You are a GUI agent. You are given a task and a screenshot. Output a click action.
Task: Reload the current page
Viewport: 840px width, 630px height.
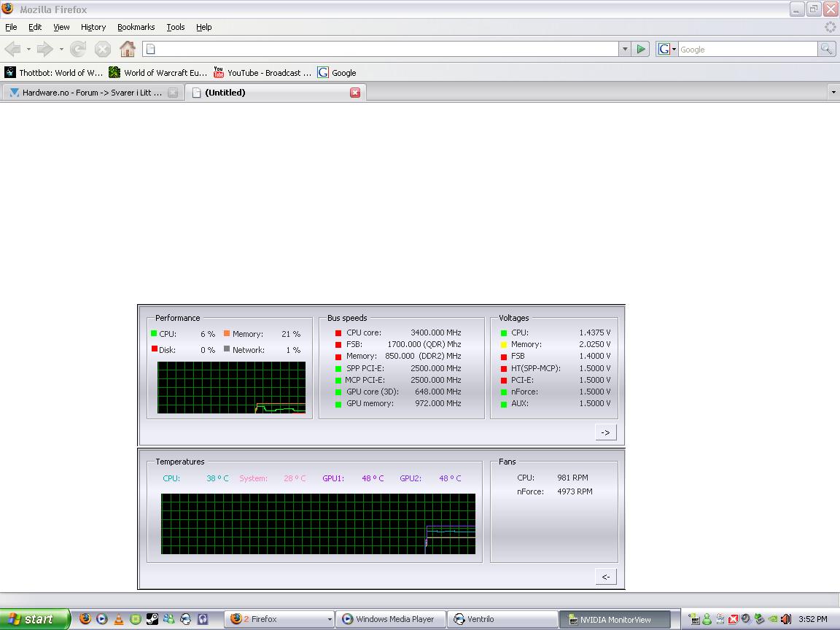click(78, 50)
